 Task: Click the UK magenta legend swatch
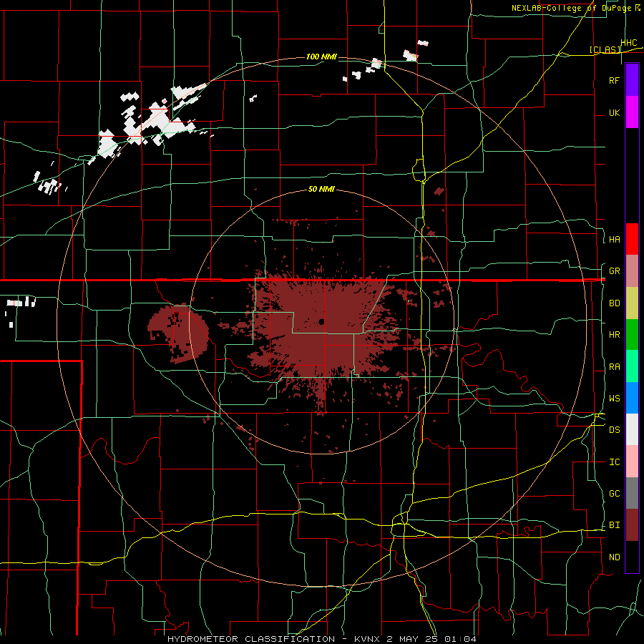point(632,112)
